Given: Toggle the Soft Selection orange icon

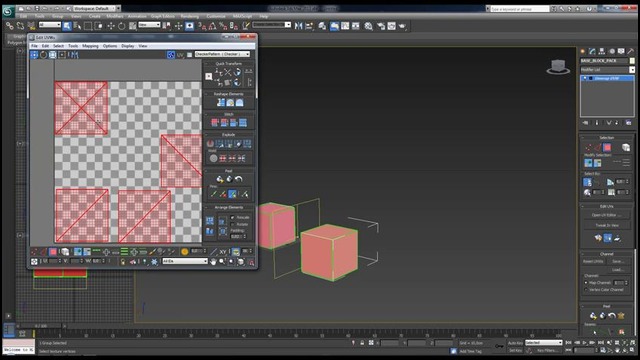Looking at the screenshot, I should pos(184,251).
